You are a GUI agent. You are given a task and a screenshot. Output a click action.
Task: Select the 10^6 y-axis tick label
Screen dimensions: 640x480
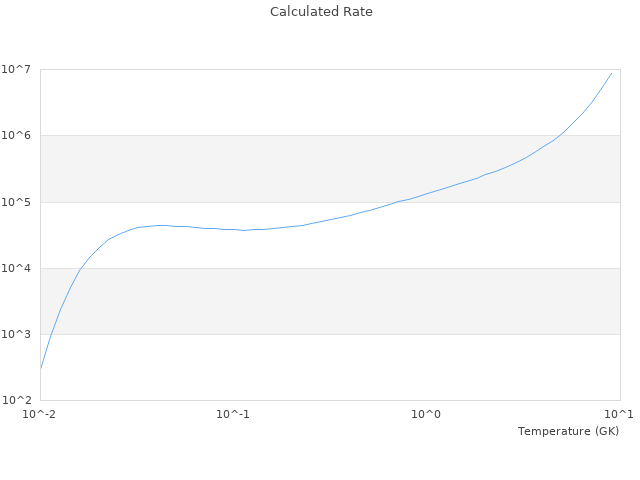pyautogui.click(x=19, y=135)
